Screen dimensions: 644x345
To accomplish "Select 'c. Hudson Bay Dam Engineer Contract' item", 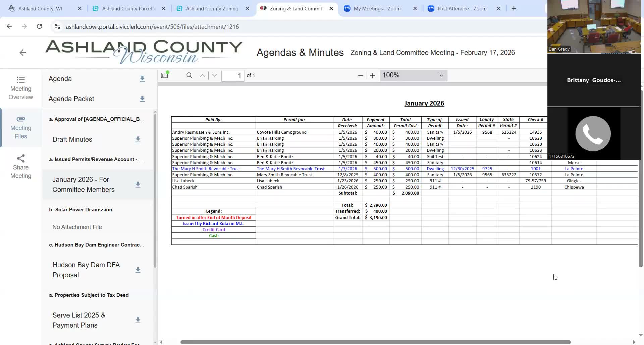I will click(x=97, y=245).
